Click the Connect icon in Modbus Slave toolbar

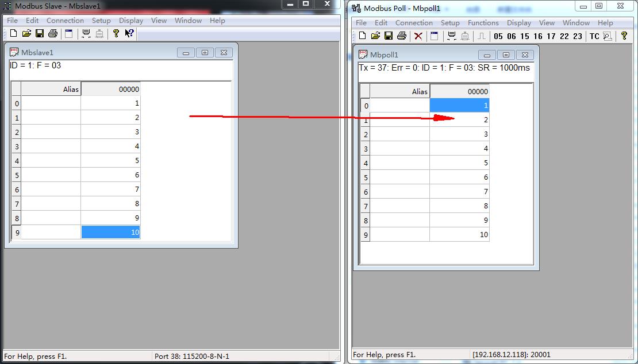click(86, 34)
